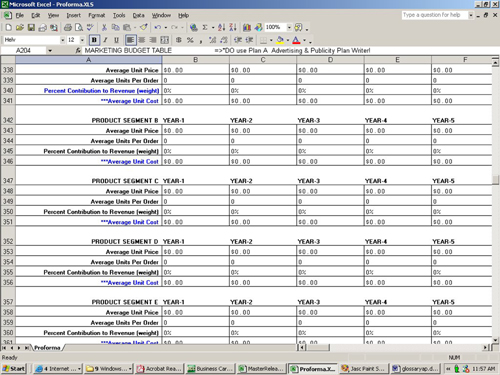
Task: Open the Name Box A204 dropdown
Action: point(50,51)
